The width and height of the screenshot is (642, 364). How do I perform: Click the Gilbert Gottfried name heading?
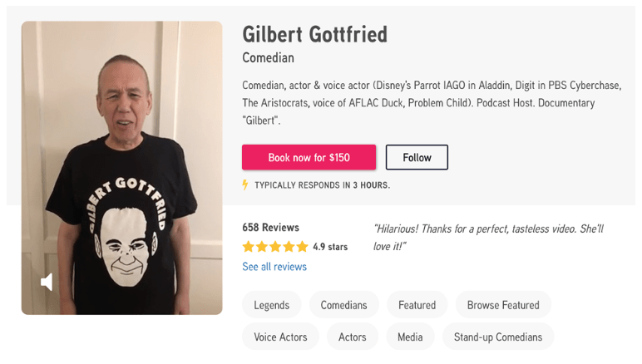314,34
